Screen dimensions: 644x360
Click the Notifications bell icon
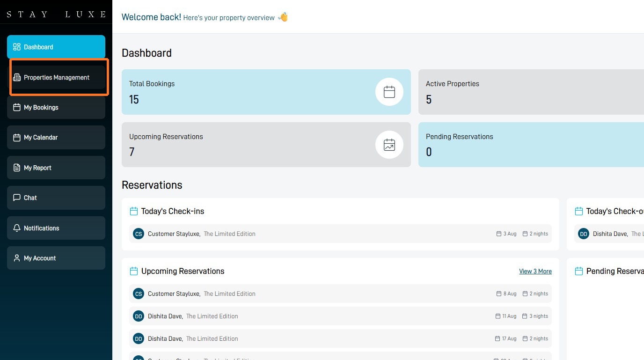click(17, 228)
